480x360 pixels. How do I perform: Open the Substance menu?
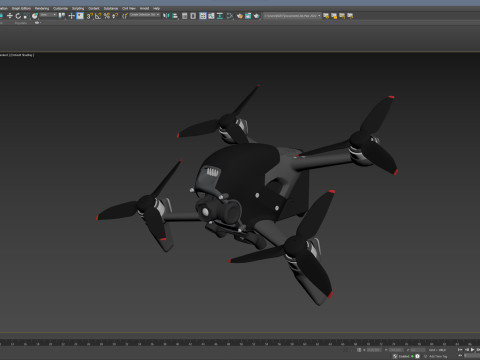pyautogui.click(x=111, y=8)
